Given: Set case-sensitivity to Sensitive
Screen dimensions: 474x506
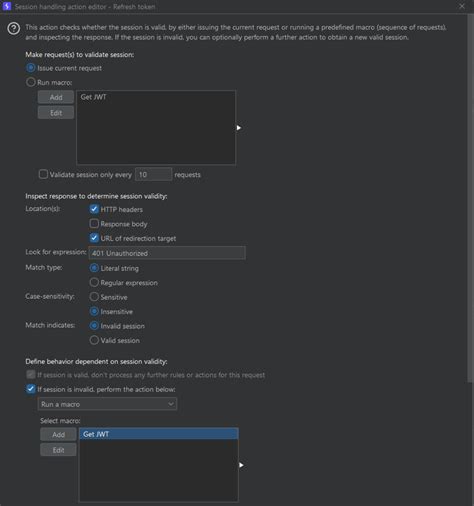Looking at the screenshot, I should [x=94, y=297].
